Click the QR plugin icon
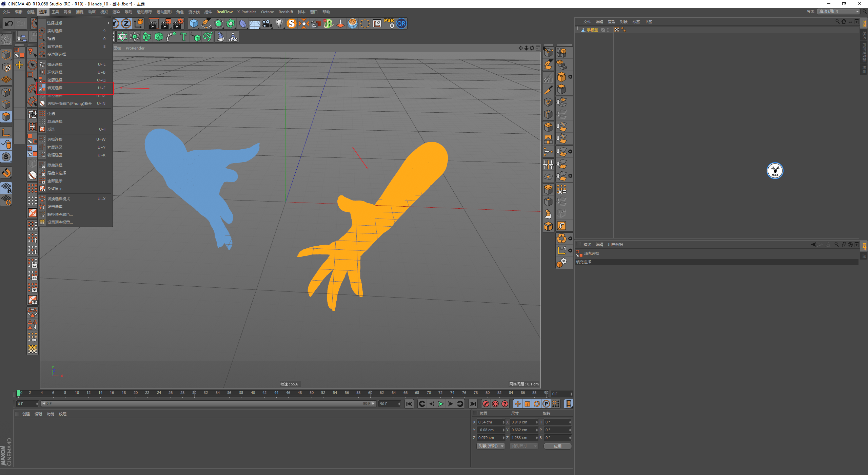This screenshot has width=868, height=475. pyautogui.click(x=401, y=24)
